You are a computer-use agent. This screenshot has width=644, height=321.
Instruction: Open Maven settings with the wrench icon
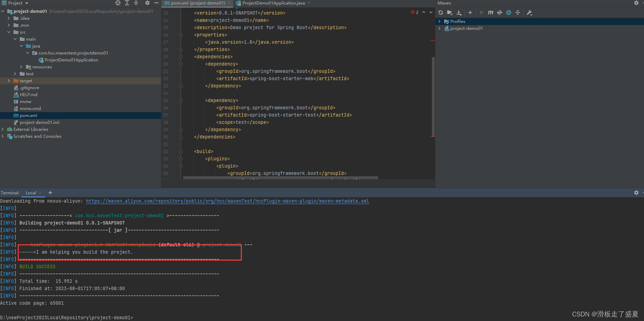pyautogui.click(x=530, y=12)
